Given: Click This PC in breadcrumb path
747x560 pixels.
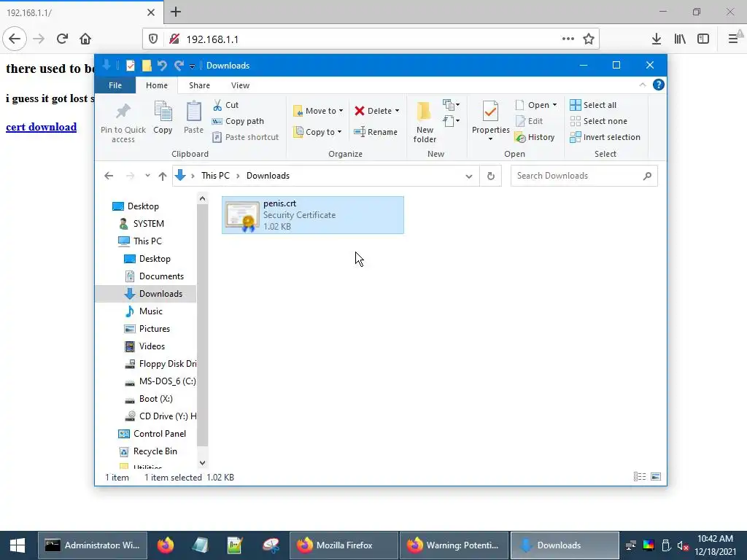Looking at the screenshot, I should [x=215, y=176].
